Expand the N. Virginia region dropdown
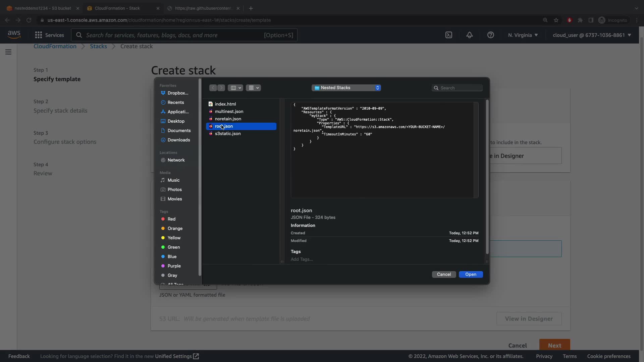 tap(523, 35)
